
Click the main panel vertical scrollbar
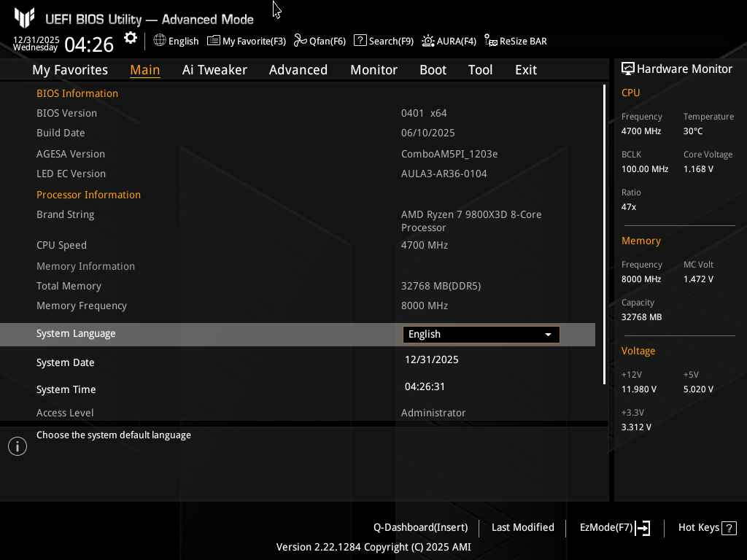[604, 233]
